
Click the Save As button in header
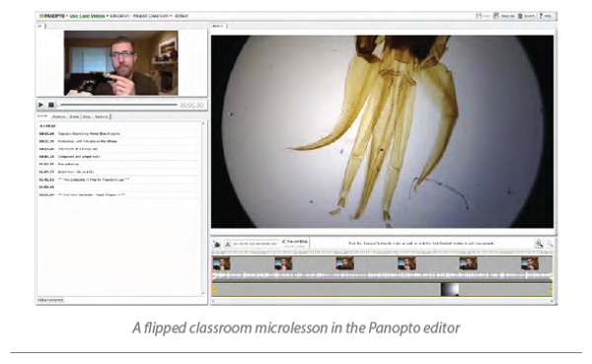coord(504,16)
